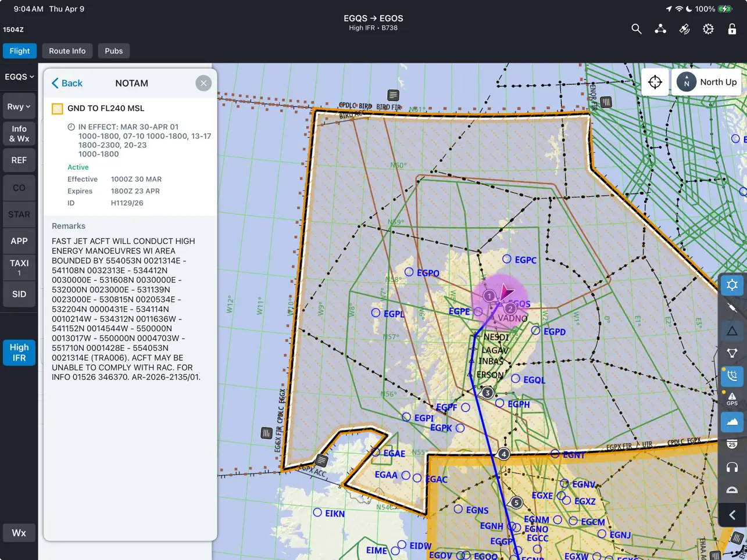Center the map on the aircraft position
This screenshot has height=560, width=747.
coord(655,82)
